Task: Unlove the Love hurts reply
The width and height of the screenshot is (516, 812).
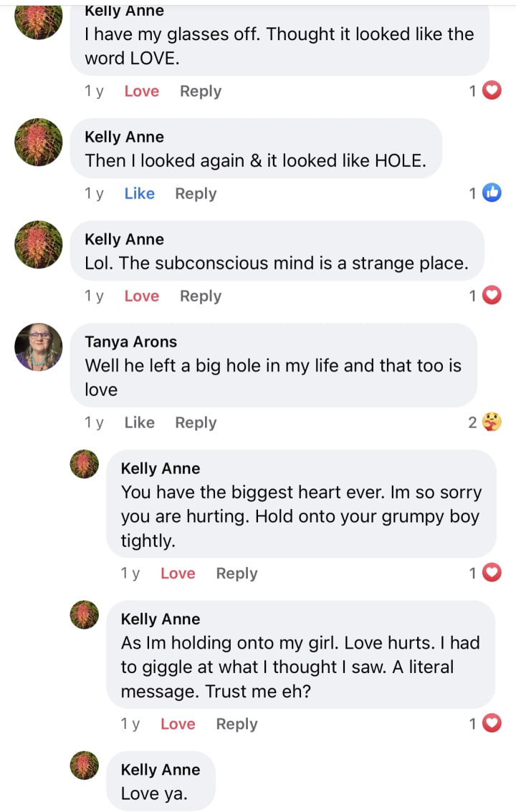Action: (x=178, y=724)
